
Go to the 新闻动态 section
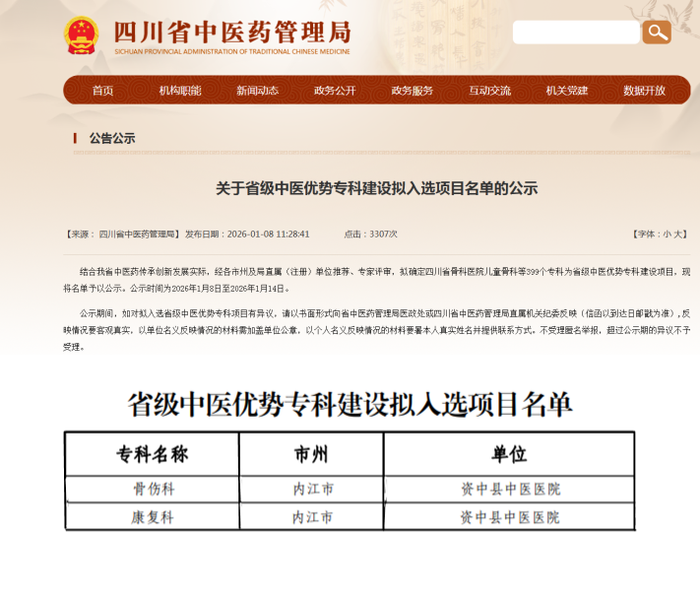pos(257,91)
